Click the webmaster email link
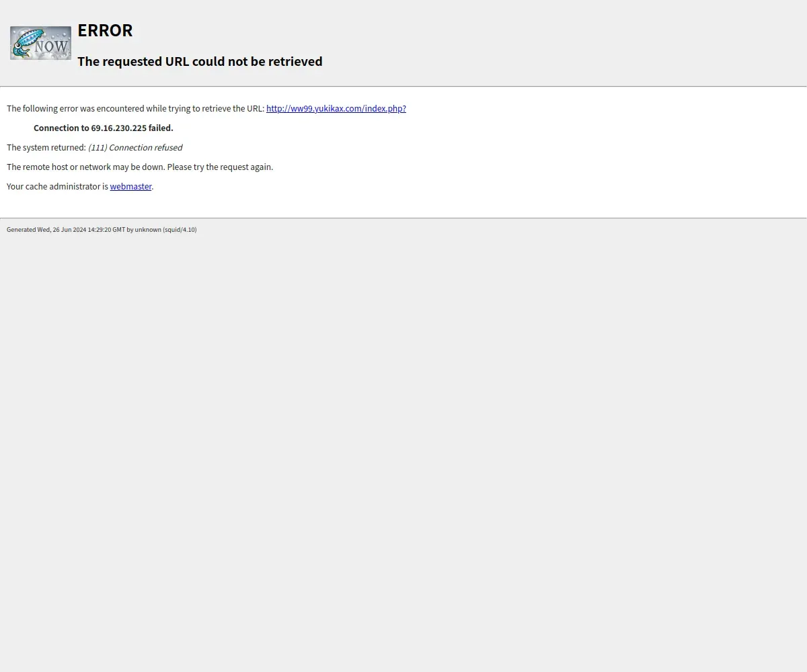807x672 pixels. [x=131, y=186]
